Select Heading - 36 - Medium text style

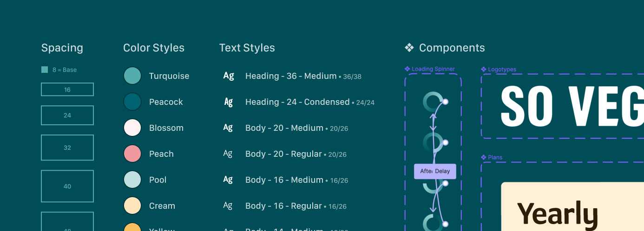(x=291, y=76)
